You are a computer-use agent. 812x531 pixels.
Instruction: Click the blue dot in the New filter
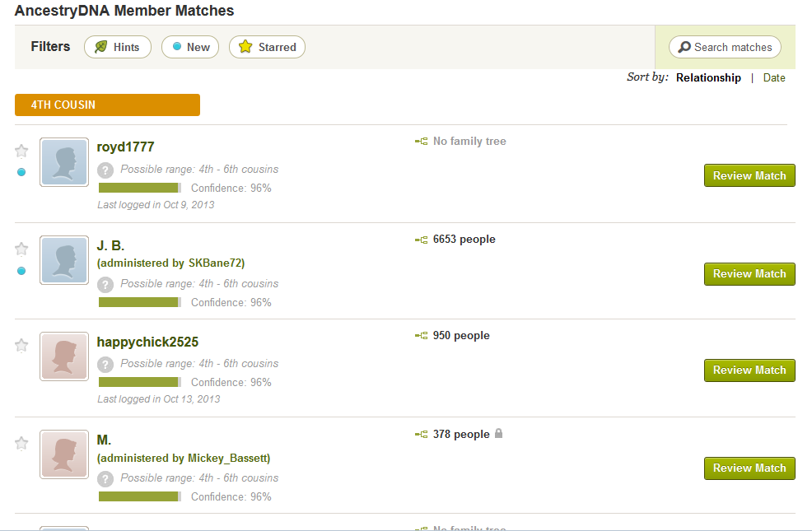pos(177,47)
